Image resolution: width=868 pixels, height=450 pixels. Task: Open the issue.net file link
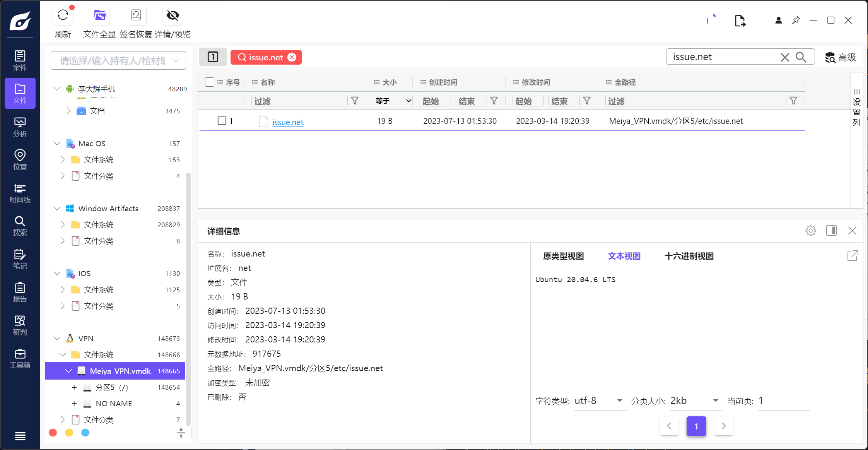pyautogui.click(x=288, y=122)
